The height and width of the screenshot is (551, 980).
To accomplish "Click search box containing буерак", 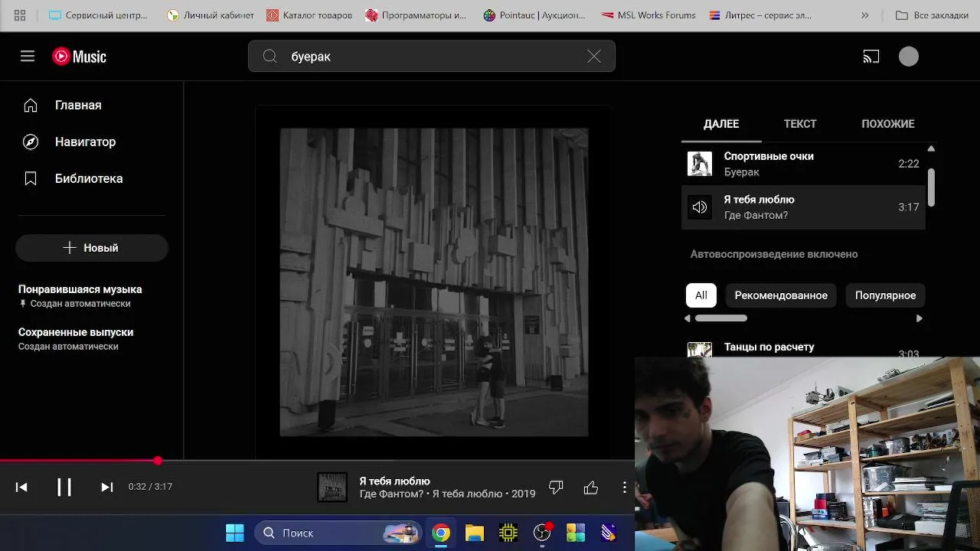I will 431,57.
